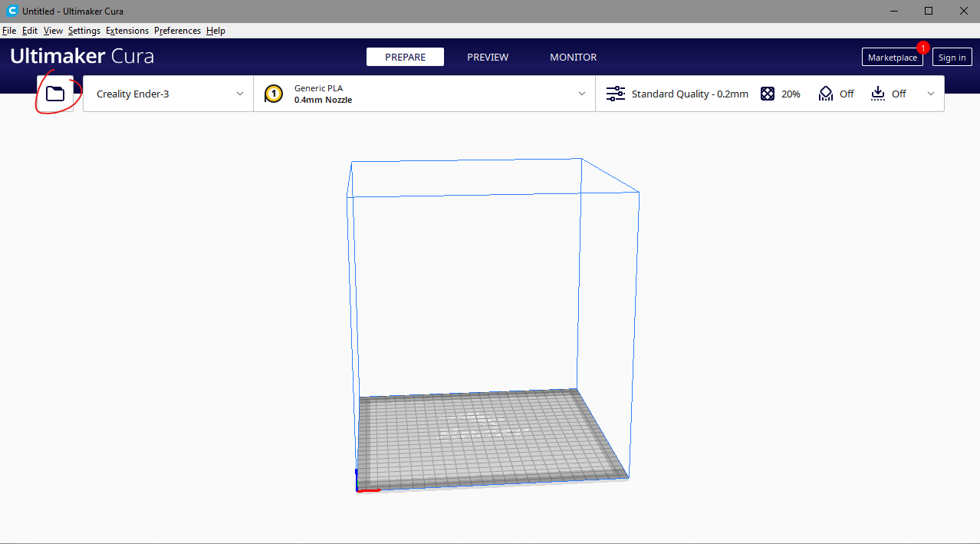The height and width of the screenshot is (544, 980).
Task: Open the Marketplace
Action: click(x=893, y=58)
